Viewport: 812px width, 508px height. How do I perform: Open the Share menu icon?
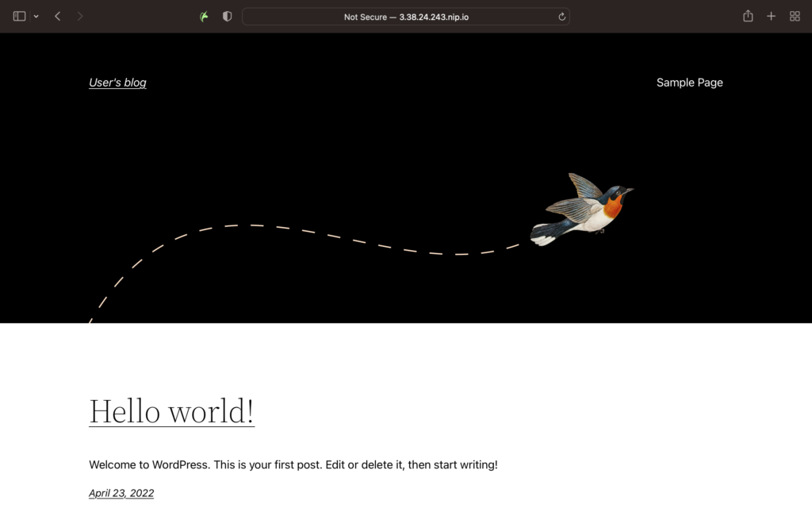(748, 16)
